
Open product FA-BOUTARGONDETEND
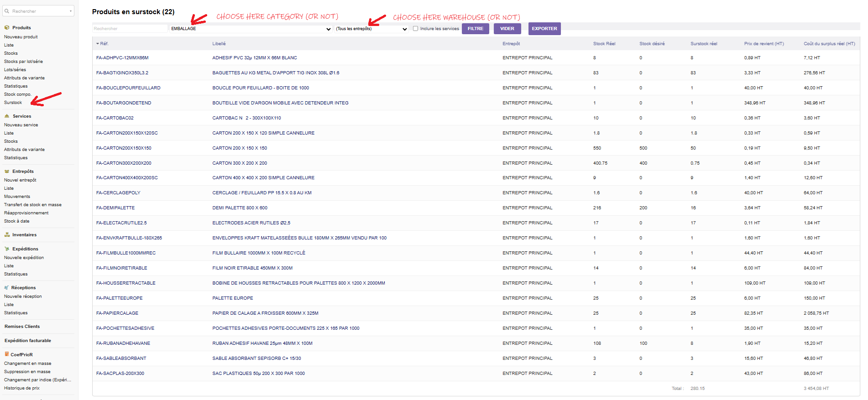pos(124,103)
